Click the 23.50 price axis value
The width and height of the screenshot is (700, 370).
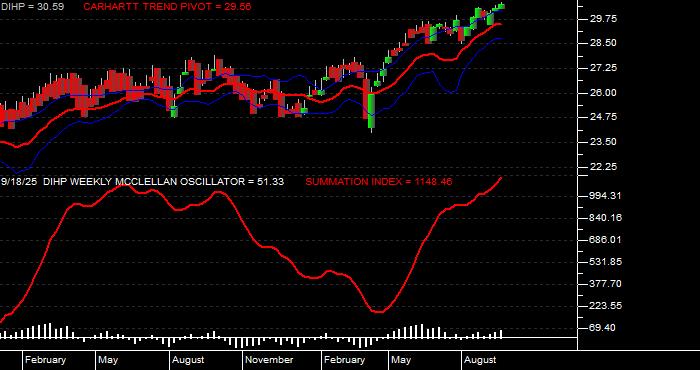pyautogui.click(x=605, y=142)
